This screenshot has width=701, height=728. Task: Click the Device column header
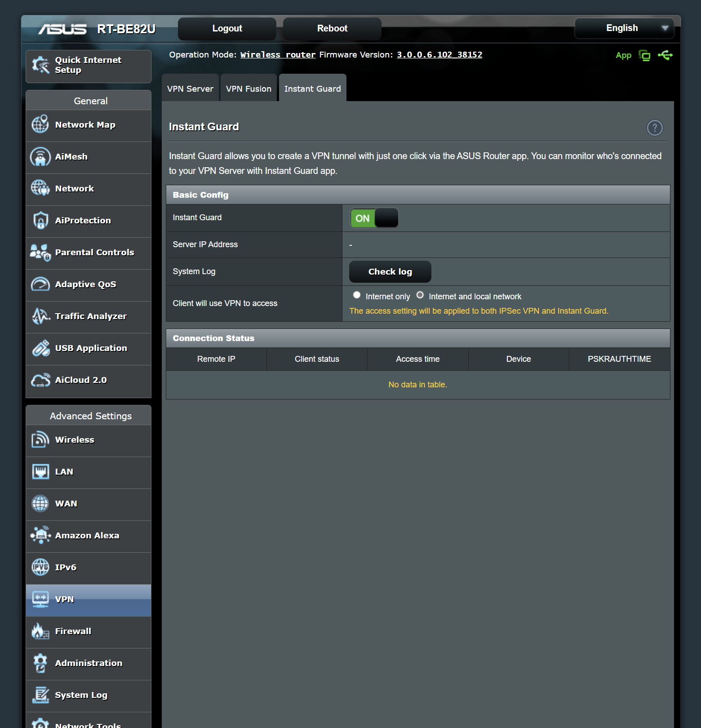point(519,359)
